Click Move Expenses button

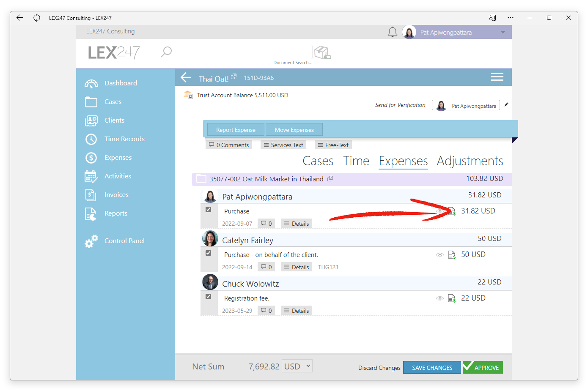click(x=294, y=130)
